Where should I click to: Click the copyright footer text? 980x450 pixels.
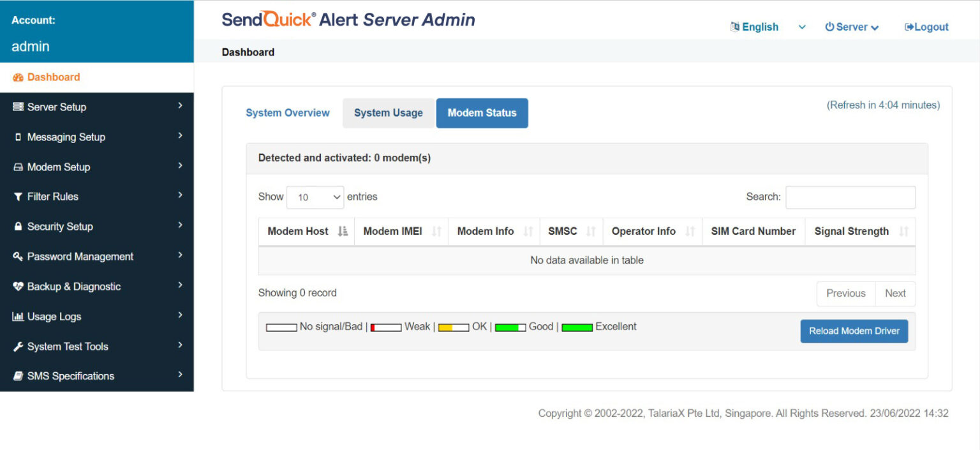[743, 414]
